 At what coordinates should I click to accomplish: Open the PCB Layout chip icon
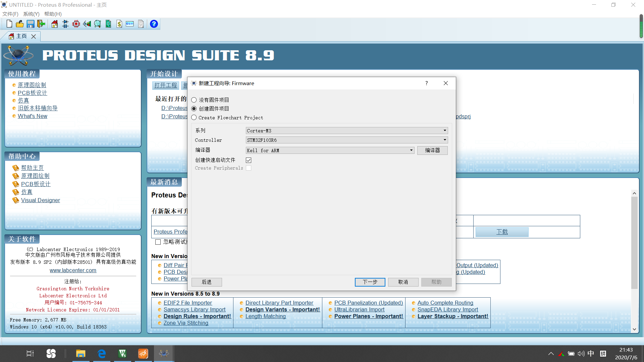pos(76,24)
